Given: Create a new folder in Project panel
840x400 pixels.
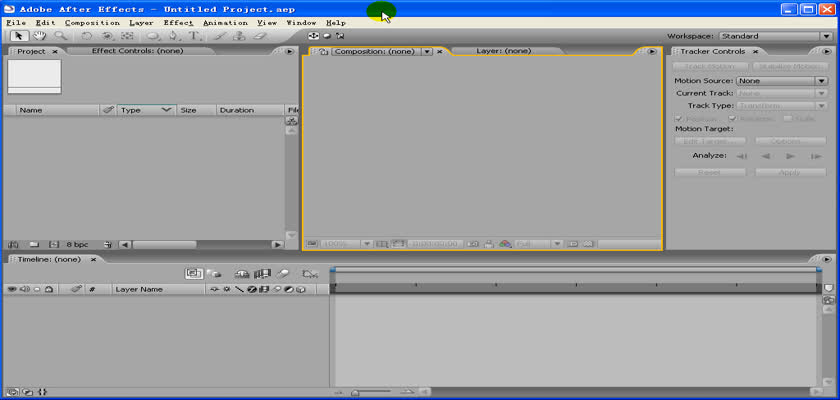Looking at the screenshot, I should [34, 244].
